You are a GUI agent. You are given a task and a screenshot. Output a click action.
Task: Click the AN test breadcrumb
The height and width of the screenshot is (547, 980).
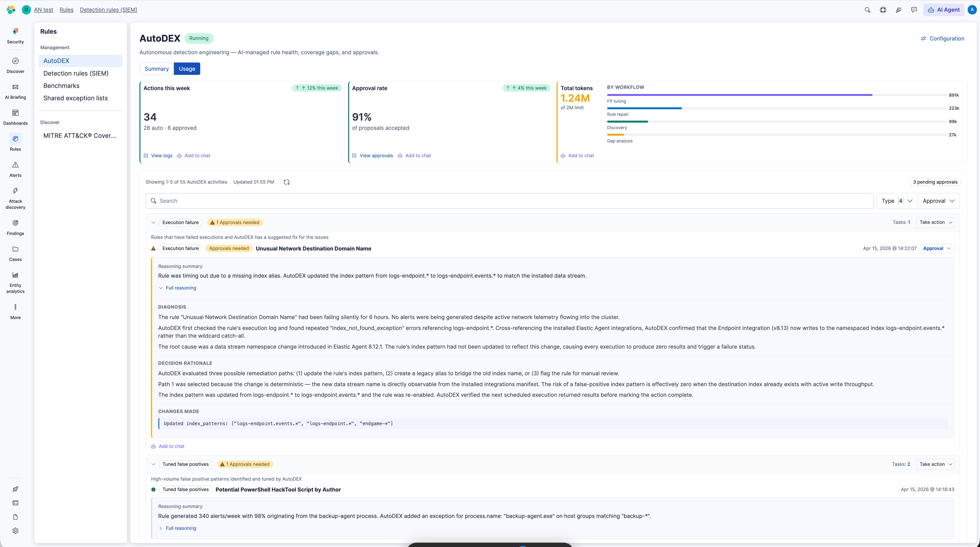(x=43, y=10)
